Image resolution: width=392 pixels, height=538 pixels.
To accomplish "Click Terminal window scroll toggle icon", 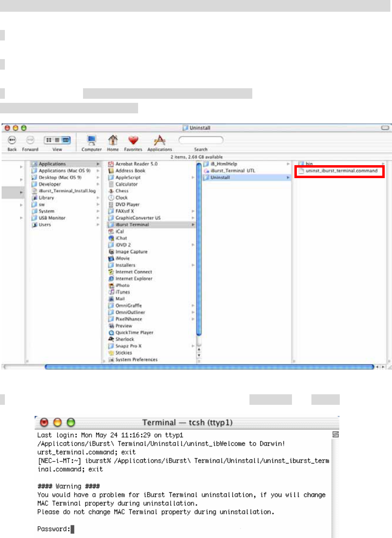I will pyautogui.click(x=335, y=434).
